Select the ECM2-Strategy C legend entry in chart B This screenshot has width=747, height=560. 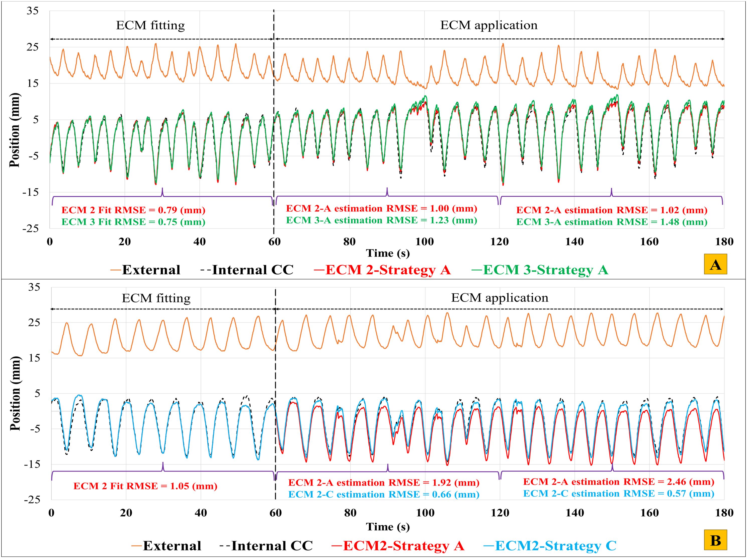550,546
